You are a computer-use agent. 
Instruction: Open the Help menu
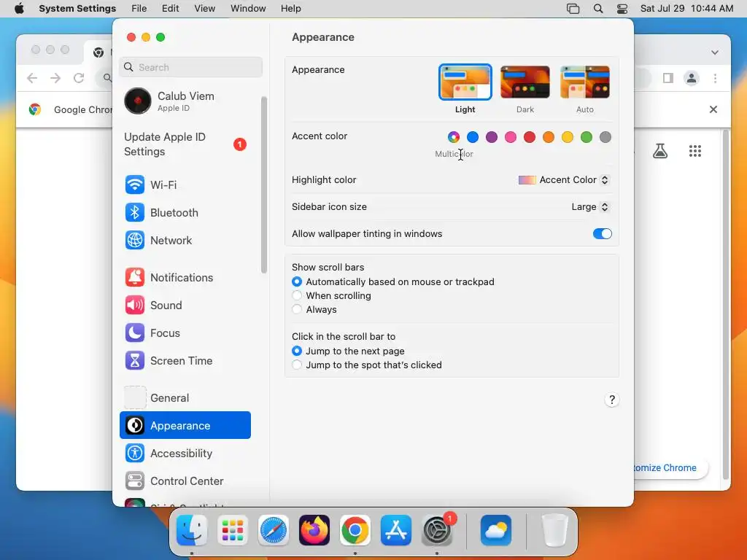(290, 9)
